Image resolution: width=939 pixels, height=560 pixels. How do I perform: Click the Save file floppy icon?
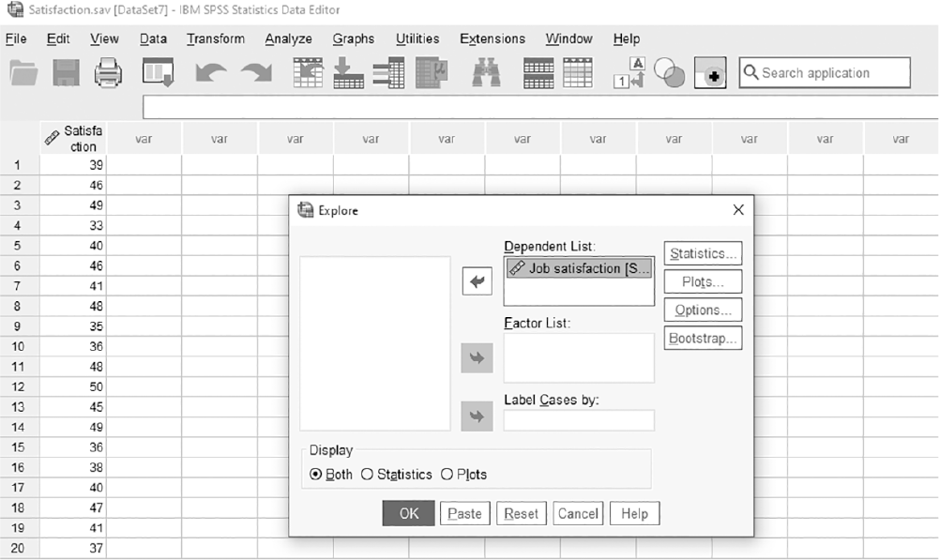pos(66,73)
